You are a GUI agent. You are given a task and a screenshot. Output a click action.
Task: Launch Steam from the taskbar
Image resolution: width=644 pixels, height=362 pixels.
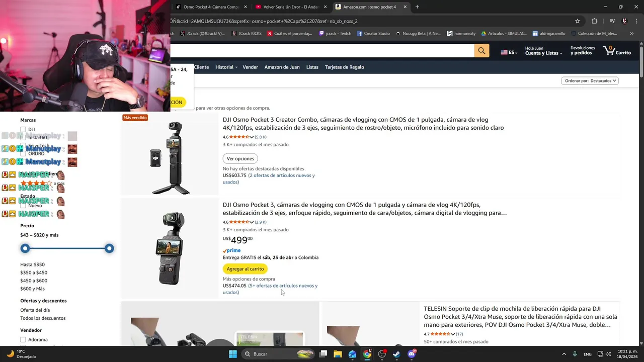(396, 354)
